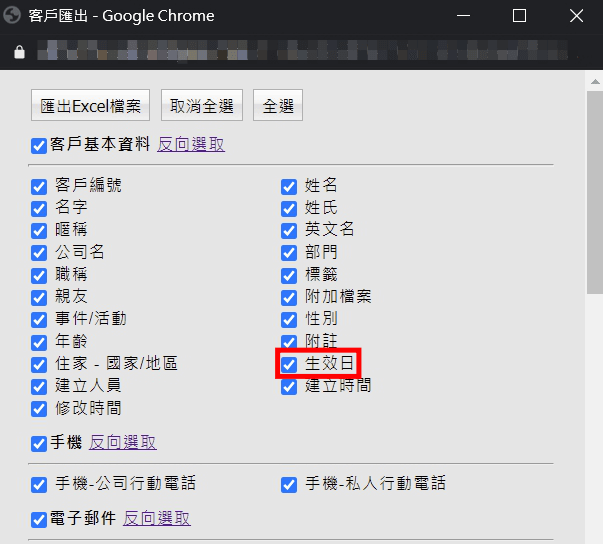Screen dimensions: 603x544
Task: Uncheck the 電子郵件 group checkbox
Action: tap(39, 519)
